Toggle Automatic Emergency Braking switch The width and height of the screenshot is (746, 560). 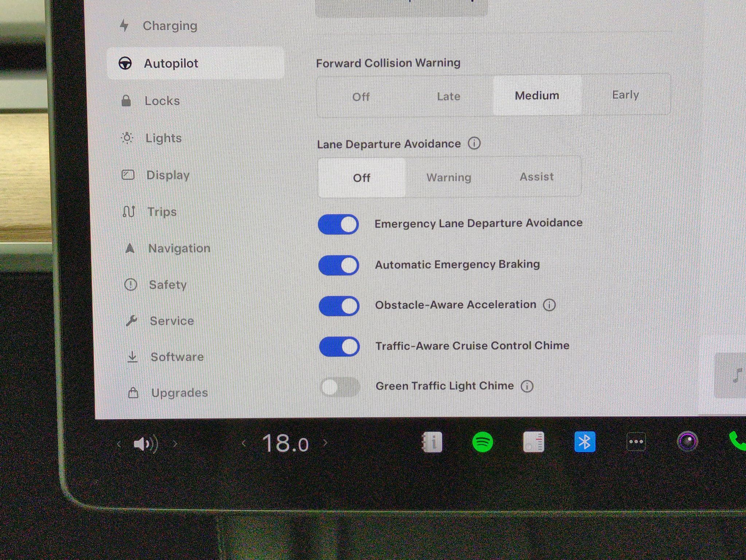tap(339, 265)
